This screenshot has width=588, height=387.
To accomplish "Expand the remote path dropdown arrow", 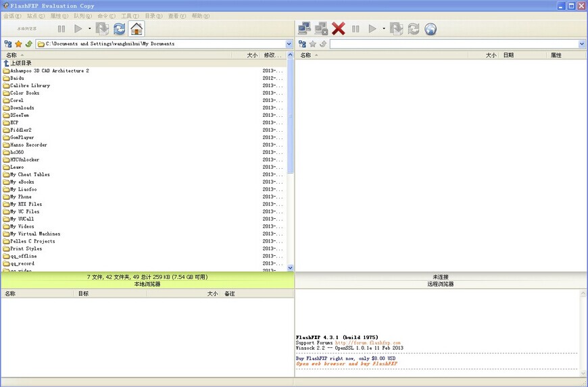I will tap(582, 44).
